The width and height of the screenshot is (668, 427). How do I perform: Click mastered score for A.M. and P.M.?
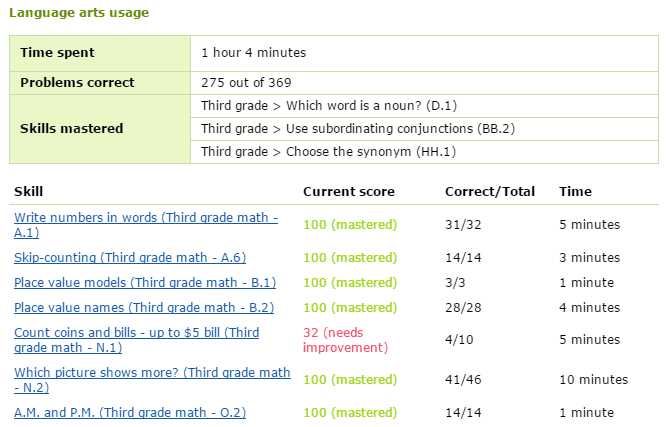click(350, 413)
